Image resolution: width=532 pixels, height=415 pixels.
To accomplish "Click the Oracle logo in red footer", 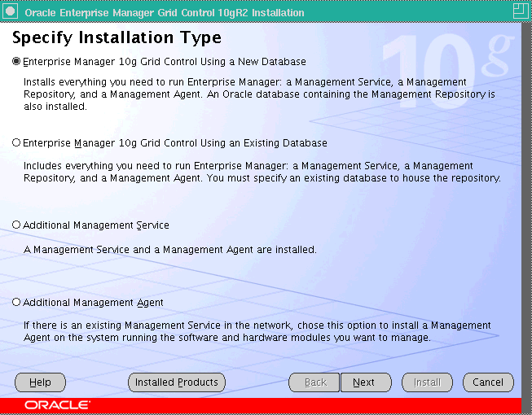I will (x=57, y=404).
